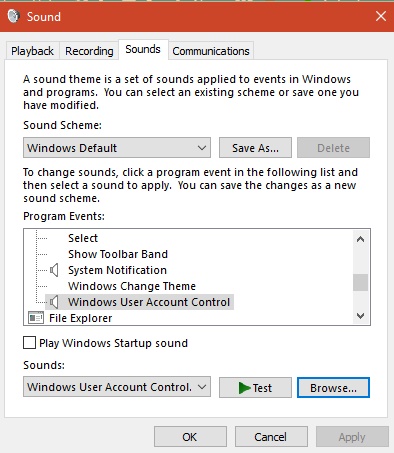The height and width of the screenshot is (453, 394).
Task: Open the Sounds file dropdown
Action: click(x=117, y=387)
